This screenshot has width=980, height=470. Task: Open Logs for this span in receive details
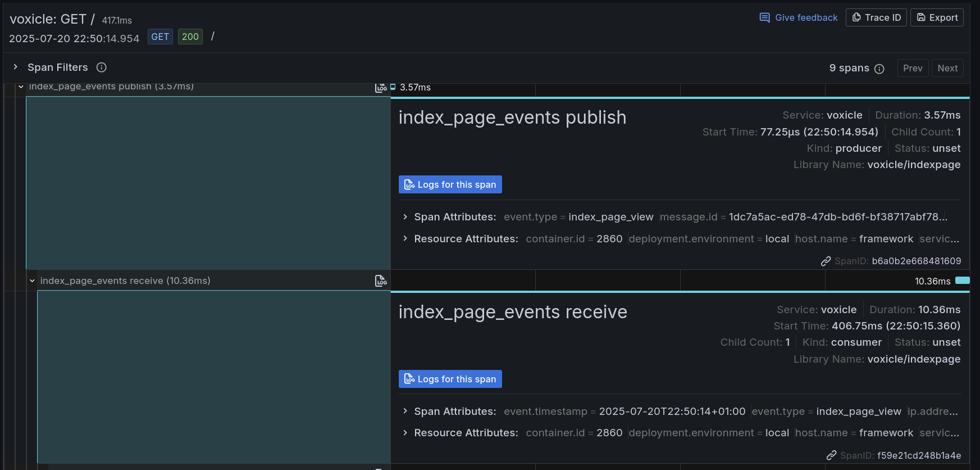click(x=450, y=379)
